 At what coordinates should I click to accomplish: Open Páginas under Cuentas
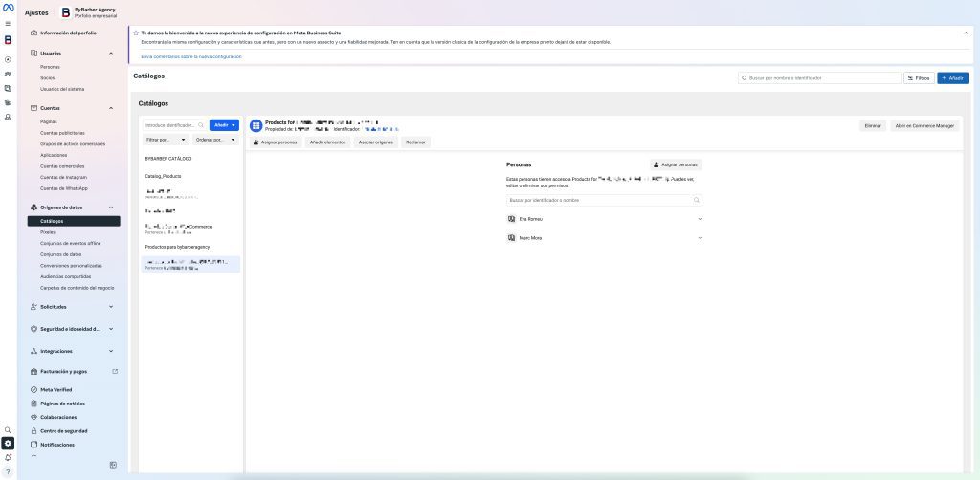(49, 121)
